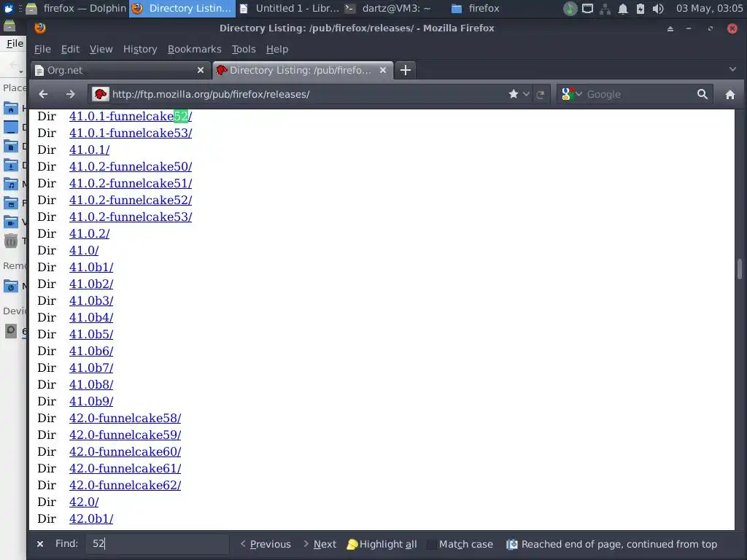Image resolution: width=747 pixels, height=560 pixels.
Task: Open the Edit menu
Action: [x=70, y=49]
